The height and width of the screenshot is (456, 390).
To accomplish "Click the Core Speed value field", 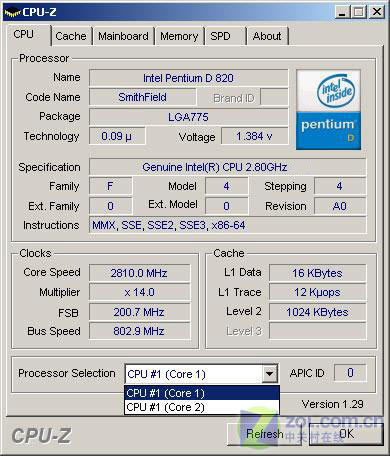I will pyautogui.click(x=139, y=273).
